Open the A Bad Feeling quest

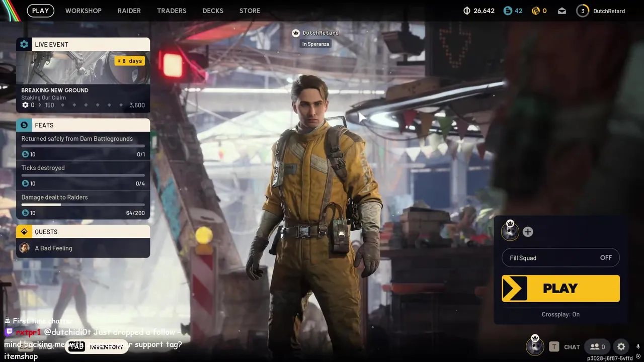click(83, 248)
